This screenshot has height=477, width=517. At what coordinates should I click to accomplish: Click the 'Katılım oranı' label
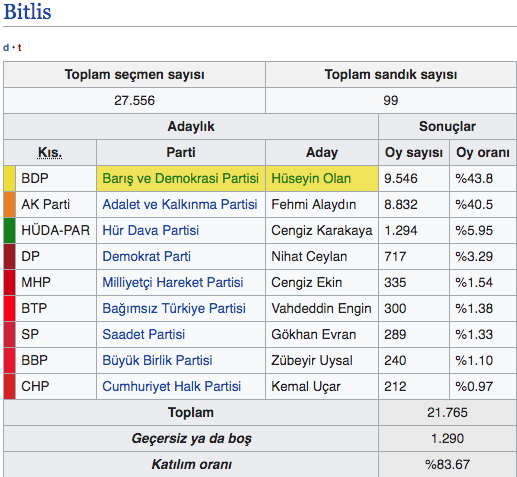[191, 464]
